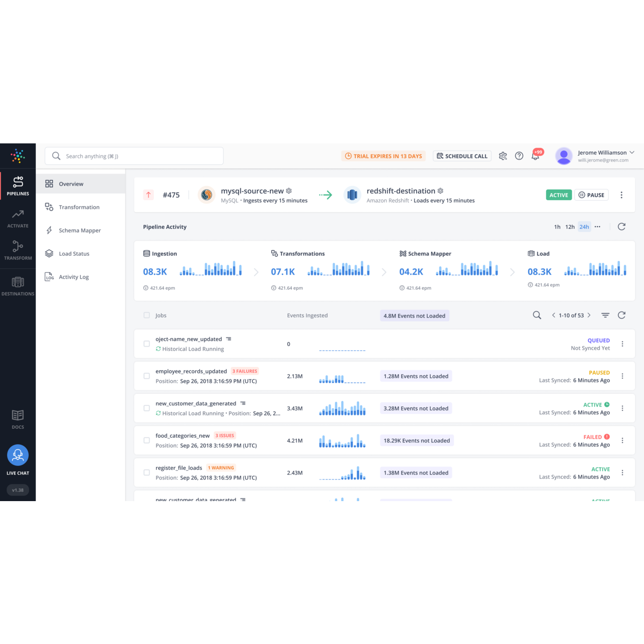Switch to Activity Log section
The width and height of the screenshot is (644, 644).
73,277
